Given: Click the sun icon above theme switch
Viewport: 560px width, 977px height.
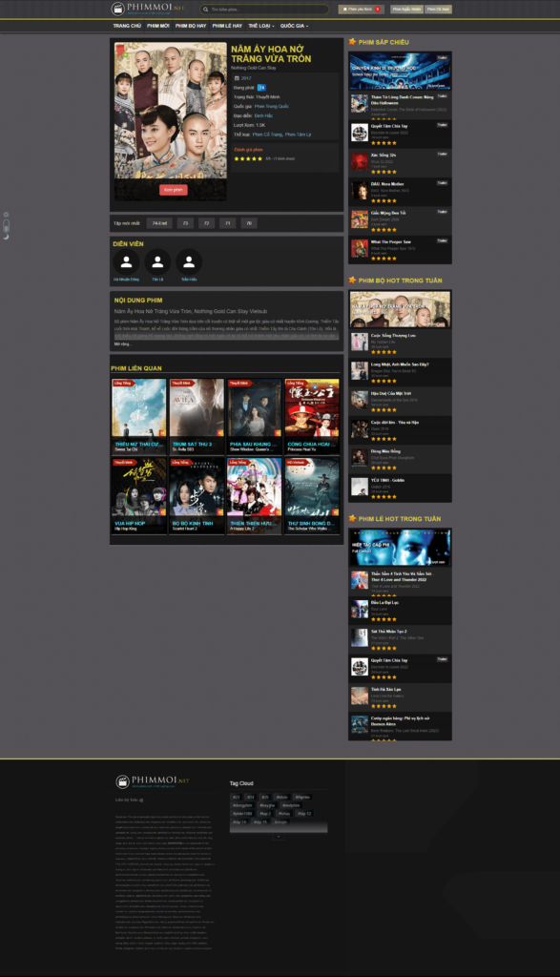Looking at the screenshot, I should [x=7, y=215].
